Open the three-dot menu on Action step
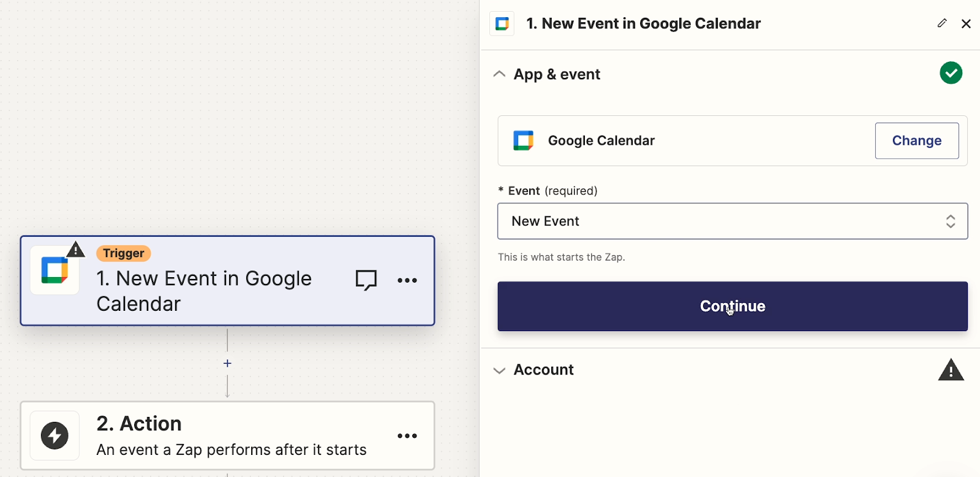 click(x=407, y=436)
